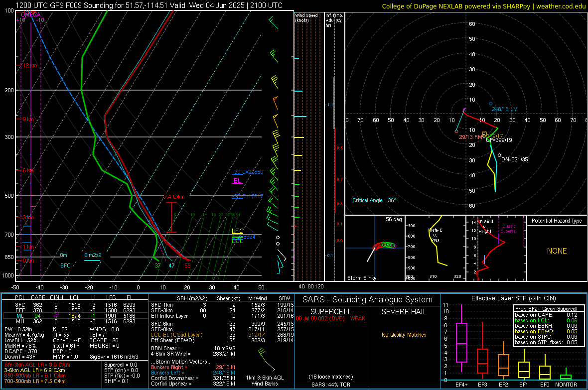Viewport: 588px width, 390px height.
Task: Click the 850-500mb LR = 8.1 C/km line
Action: pos(35,376)
